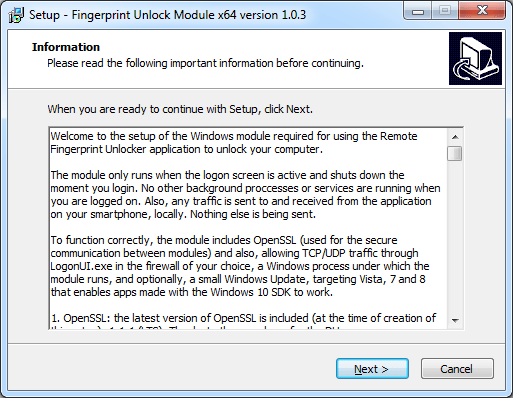Place cursor in 'The module only runs' paragraph
Screen dimensions: 513x398
245,195
